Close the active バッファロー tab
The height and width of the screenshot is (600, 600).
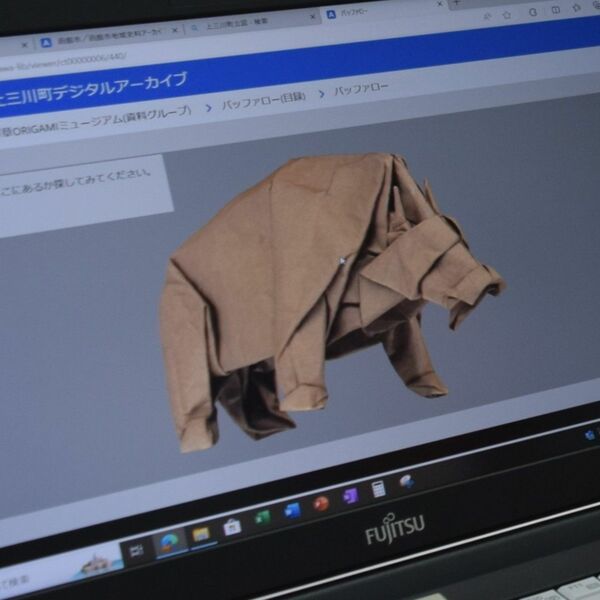440,4
